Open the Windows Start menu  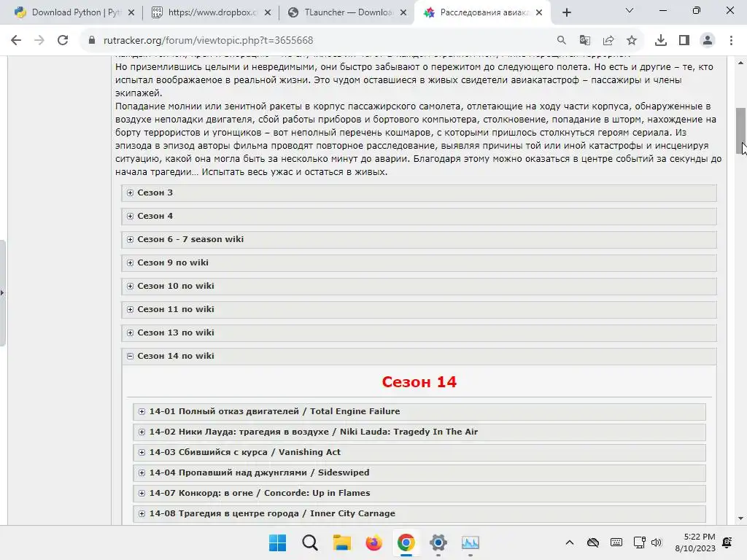[278, 542]
